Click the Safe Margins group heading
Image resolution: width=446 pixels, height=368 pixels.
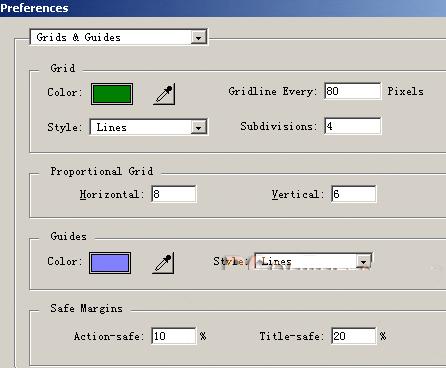click(86, 309)
